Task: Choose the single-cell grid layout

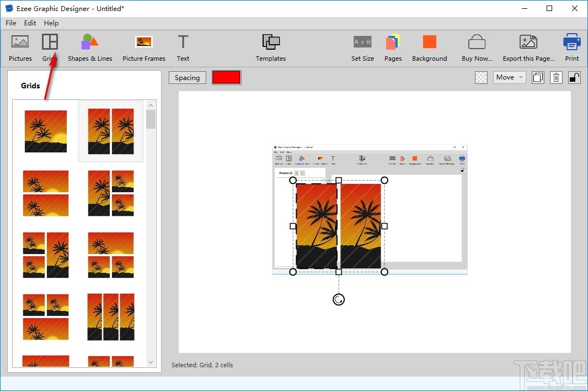Action: (46, 131)
